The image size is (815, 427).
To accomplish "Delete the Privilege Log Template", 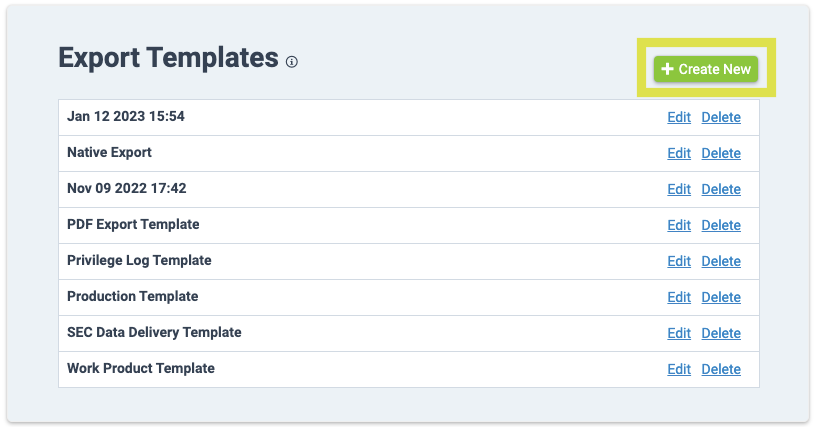I will click(x=721, y=261).
